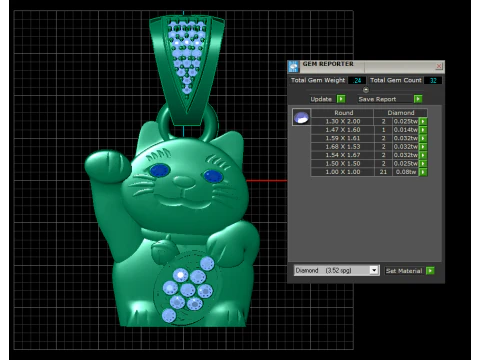Click the Total Gem Count value field
This screenshot has width=480, height=360.
click(x=433, y=80)
